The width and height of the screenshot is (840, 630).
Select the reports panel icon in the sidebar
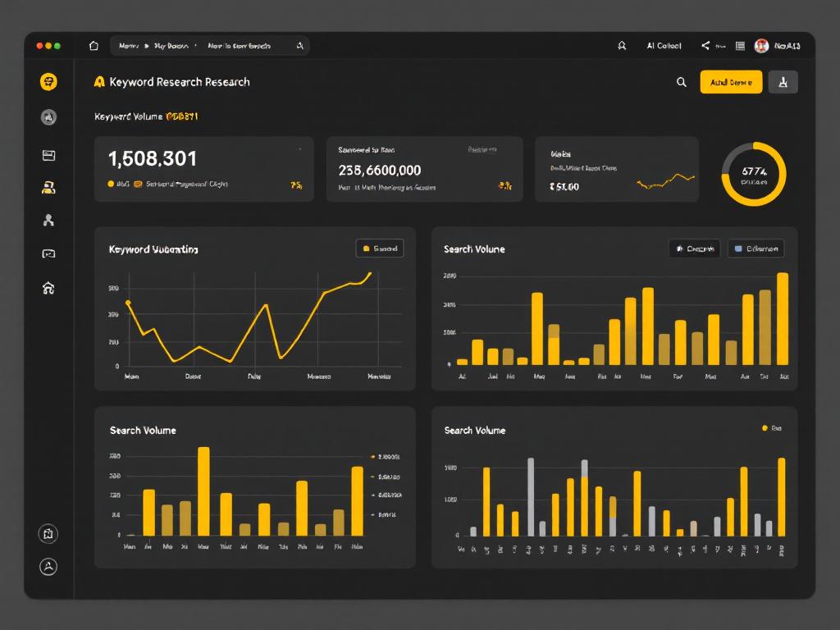(48, 153)
